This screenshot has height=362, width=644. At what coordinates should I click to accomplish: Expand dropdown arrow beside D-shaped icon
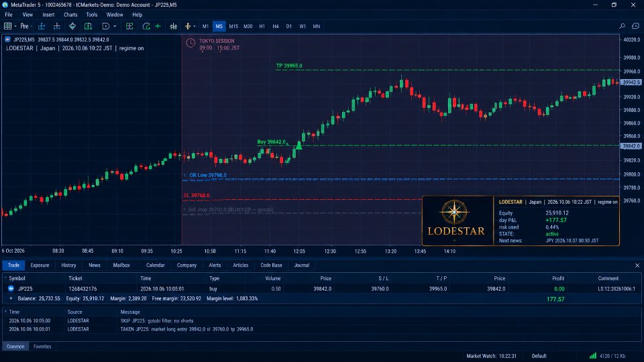(x=115, y=26)
